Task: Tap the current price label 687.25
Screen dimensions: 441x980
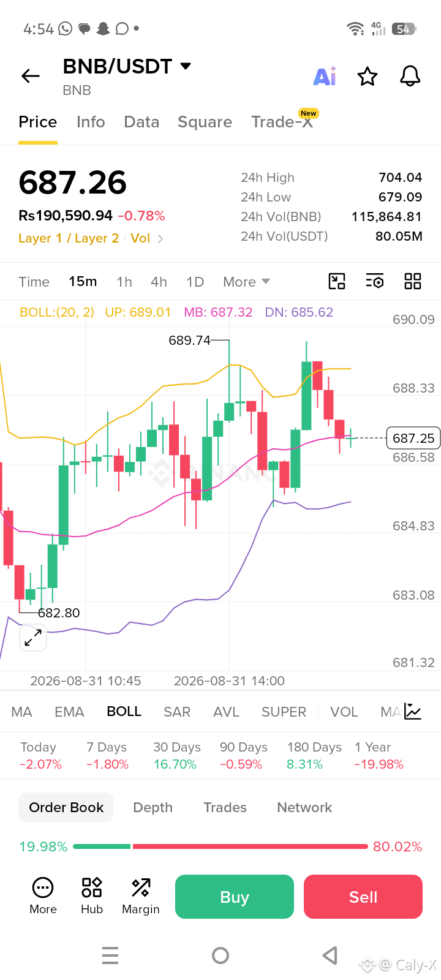Action: coord(413,439)
